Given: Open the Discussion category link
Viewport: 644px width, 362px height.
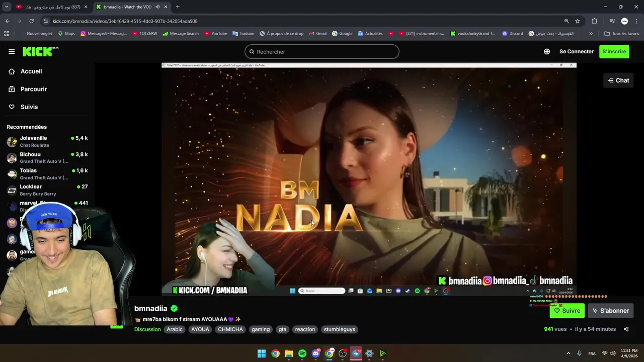Looking at the screenshot, I should point(147,329).
